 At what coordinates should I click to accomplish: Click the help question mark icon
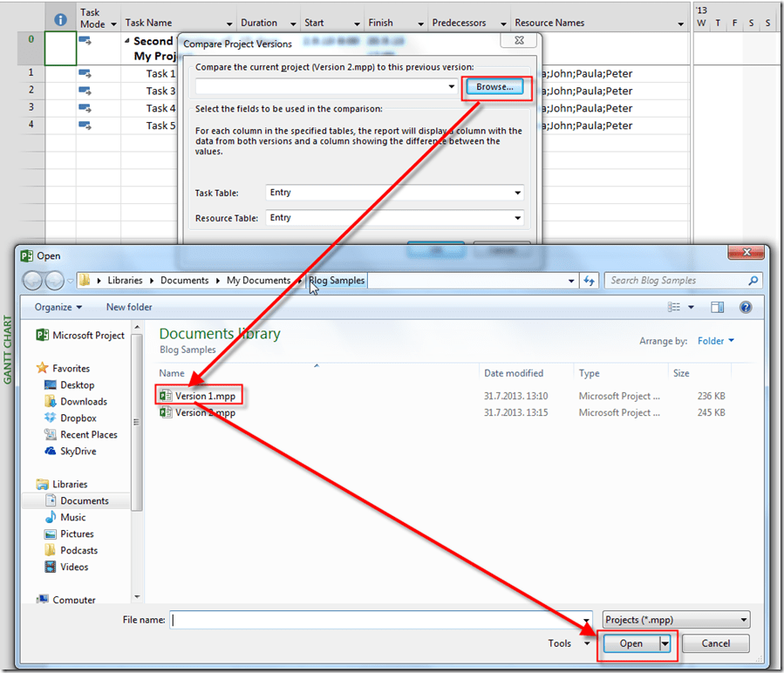(746, 307)
